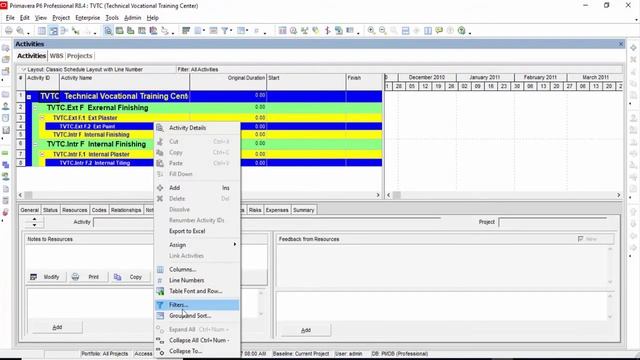The width and height of the screenshot is (640, 360).
Task: Click Add button under Notes to Resources
Action: pos(57,327)
